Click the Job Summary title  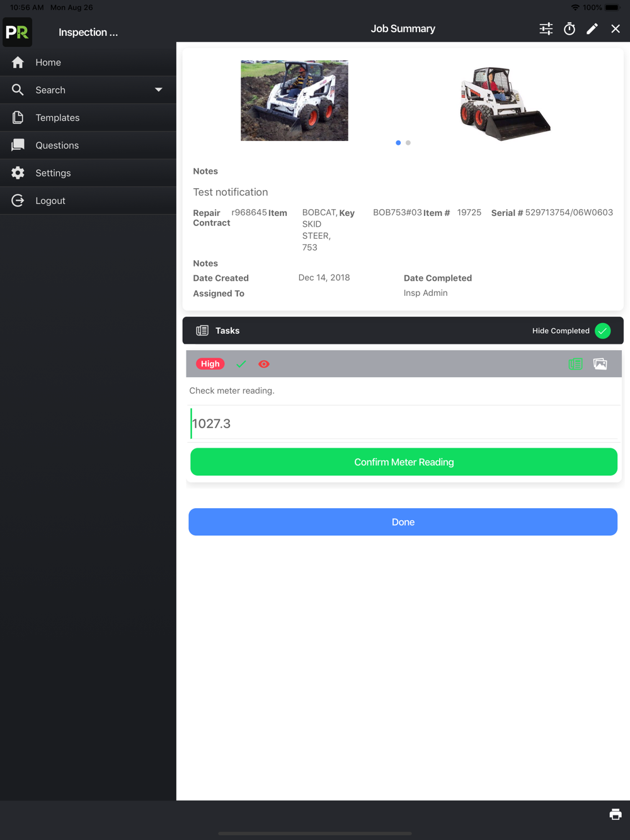403,29
